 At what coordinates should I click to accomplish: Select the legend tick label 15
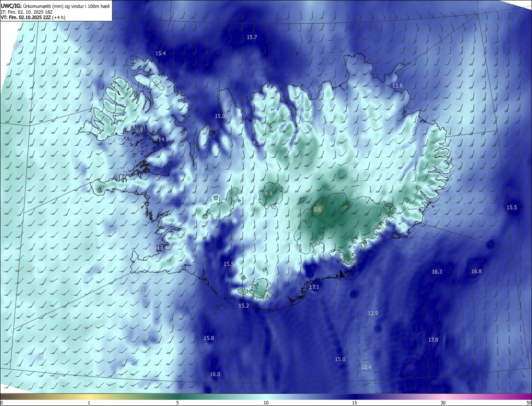click(x=355, y=403)
